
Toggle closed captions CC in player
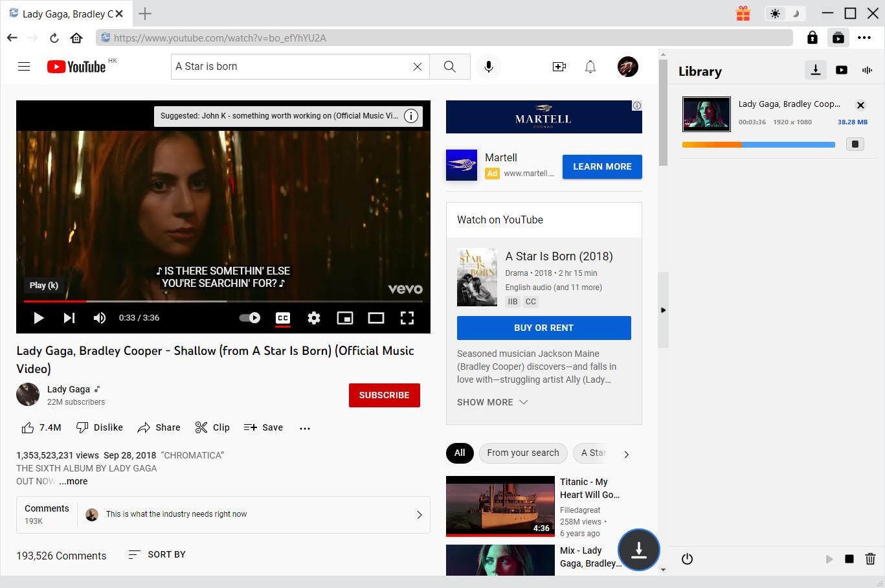point(283,317)
